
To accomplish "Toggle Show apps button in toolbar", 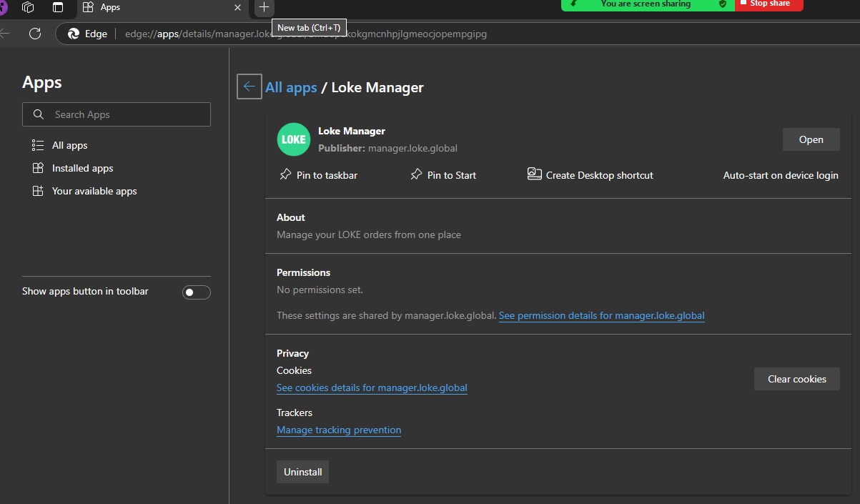I will pyautogui.click(x=196, y=292).
